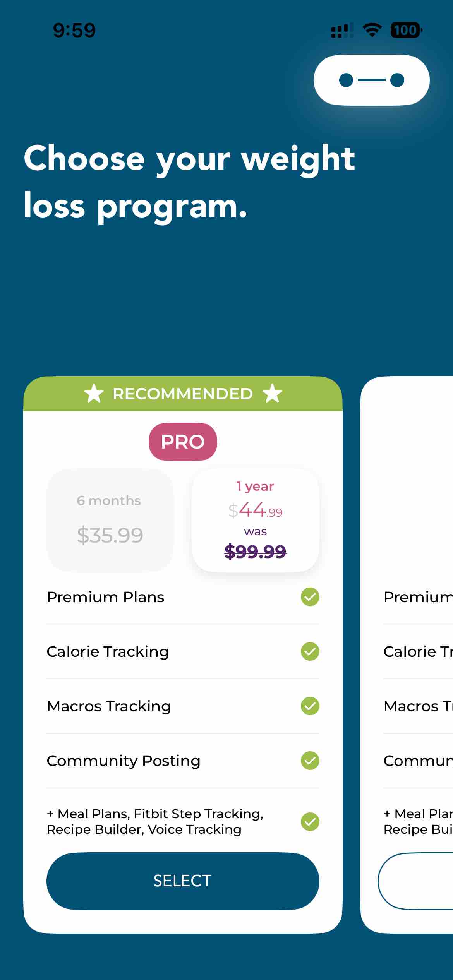Click the right star in the RECOMMENDED banner
The image size is (453, 980).
(x=272, y=394)
